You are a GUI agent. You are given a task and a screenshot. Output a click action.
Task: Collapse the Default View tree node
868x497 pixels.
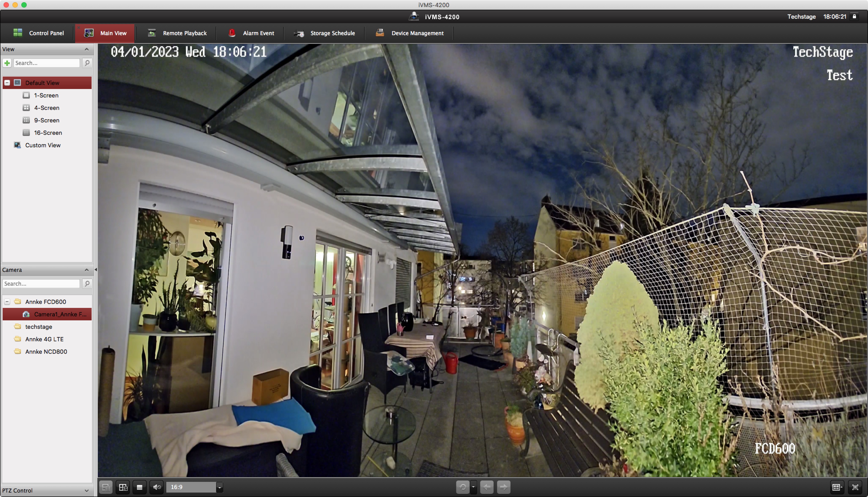7,83
